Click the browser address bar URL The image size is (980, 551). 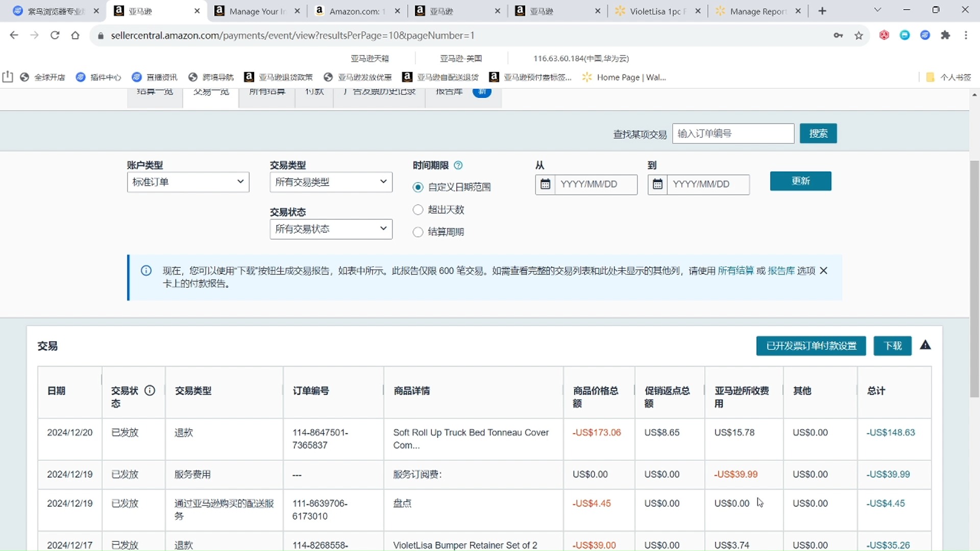292,35
